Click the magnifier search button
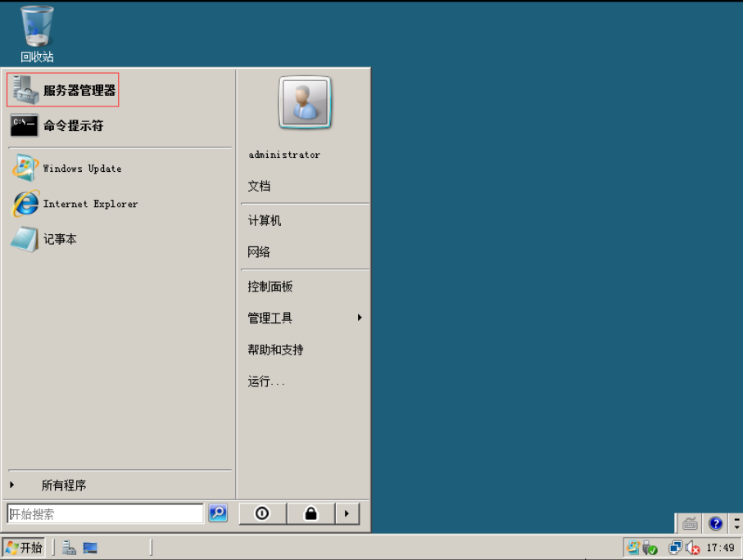 coord(218,513)
